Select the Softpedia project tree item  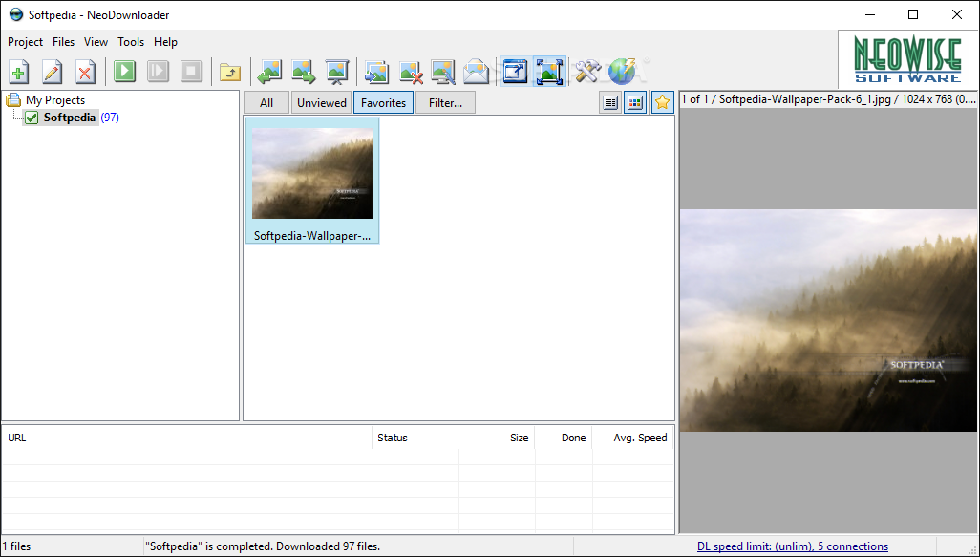(70, 118)
